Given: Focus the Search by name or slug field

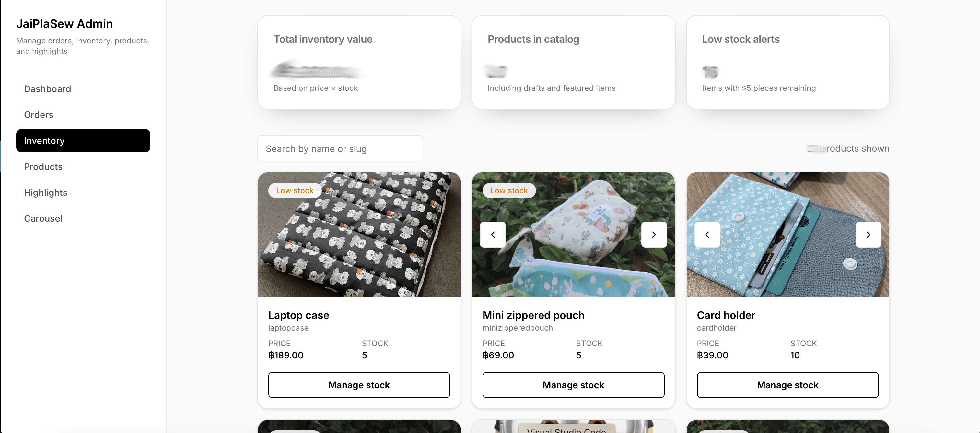Looking at the screenshot, I should tap(340, 148).
